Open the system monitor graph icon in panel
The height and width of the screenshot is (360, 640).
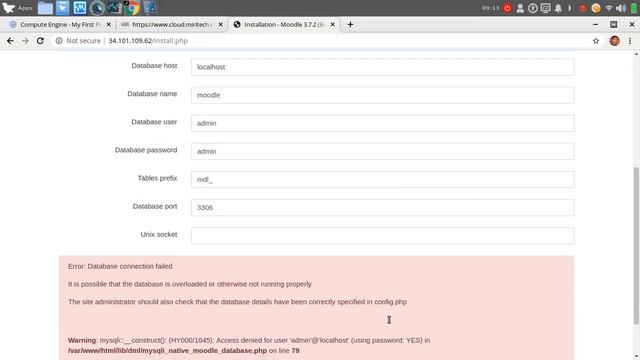pyautogui.click(x=114, y=8)
